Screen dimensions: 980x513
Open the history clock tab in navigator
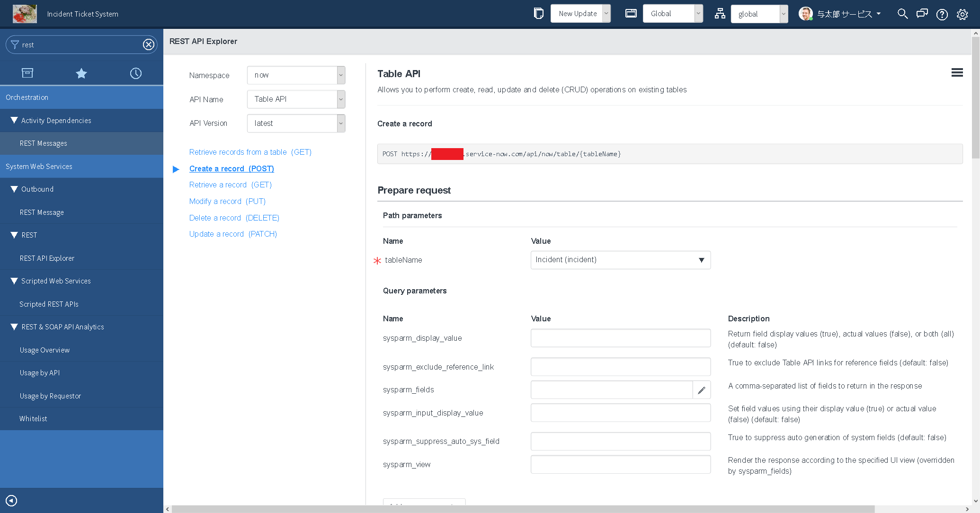(136, 73)
